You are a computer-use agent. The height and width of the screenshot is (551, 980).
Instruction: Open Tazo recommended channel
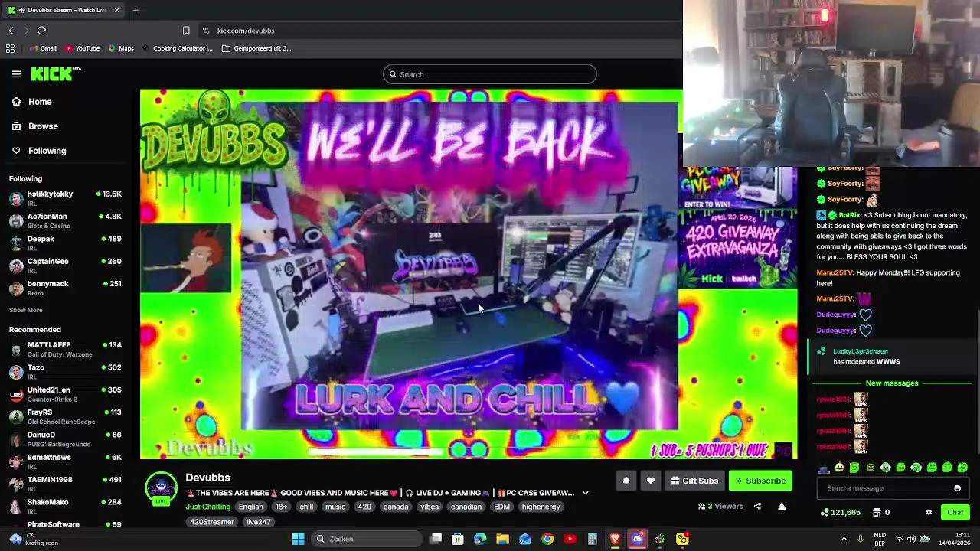[67, 372]
